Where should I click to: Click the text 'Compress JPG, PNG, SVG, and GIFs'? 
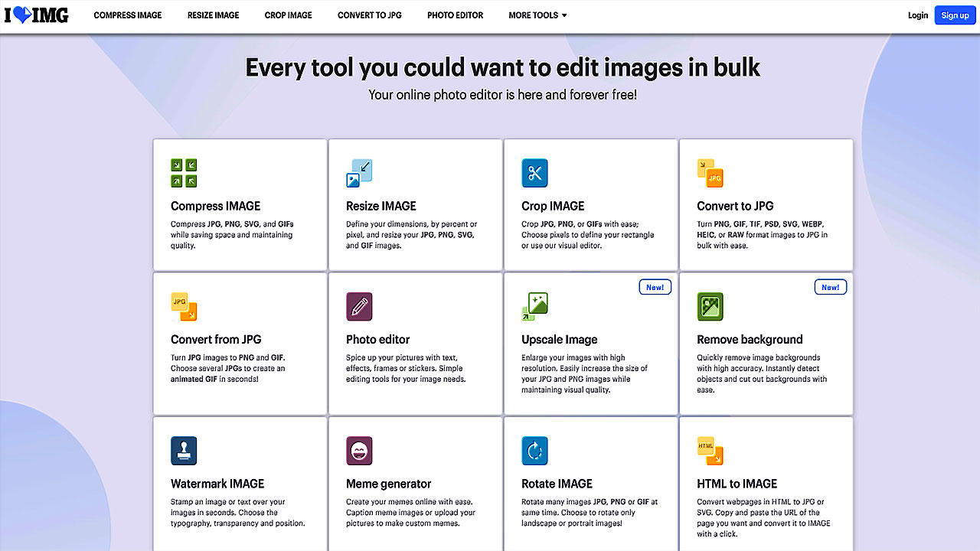pos(232,224)
